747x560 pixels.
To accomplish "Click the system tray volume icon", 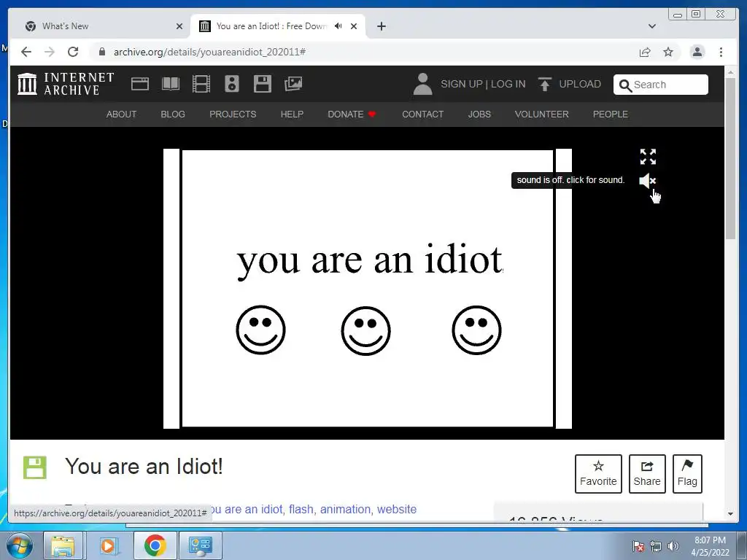I will 673,546.
